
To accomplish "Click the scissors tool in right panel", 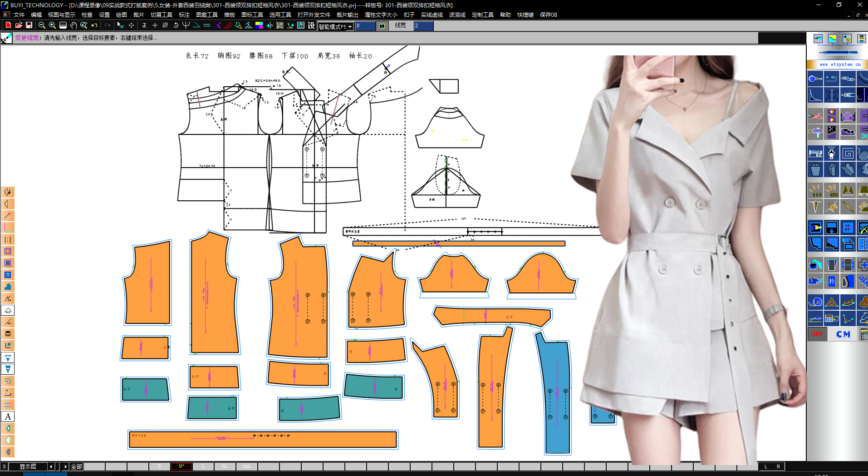I will (x=815, y=116).
